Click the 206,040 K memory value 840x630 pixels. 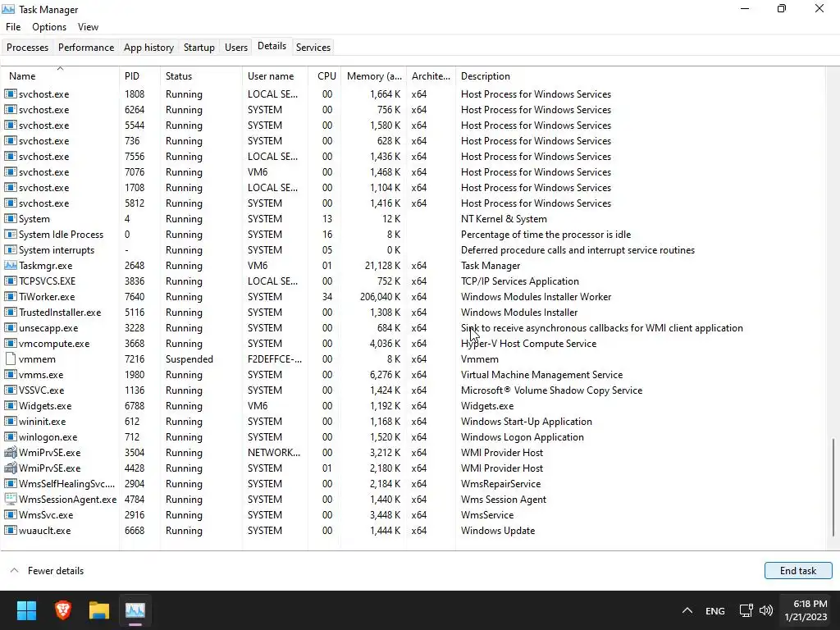[x=381, y=296]
